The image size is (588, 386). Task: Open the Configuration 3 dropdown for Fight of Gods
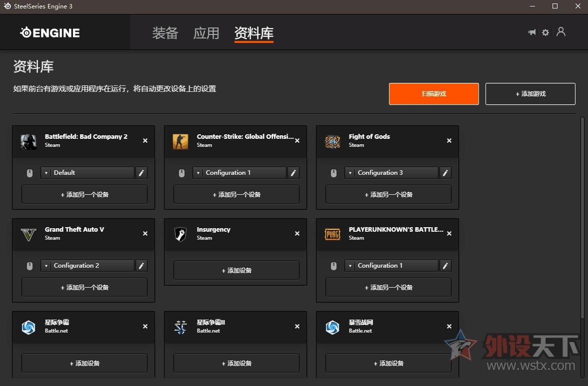tap(391, 173)
